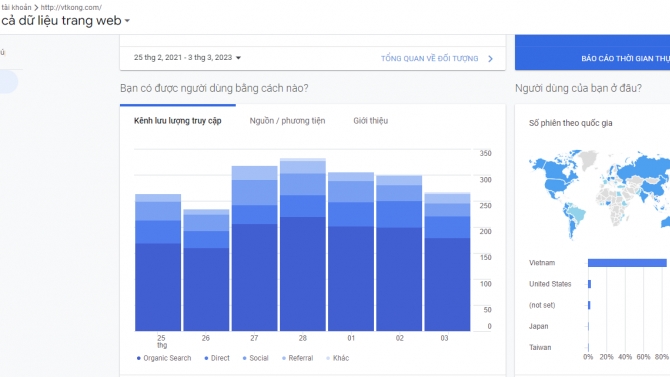This screenshot has width=670, height=377.
Task: Click the Taiwan country row label
Action: 540,348
